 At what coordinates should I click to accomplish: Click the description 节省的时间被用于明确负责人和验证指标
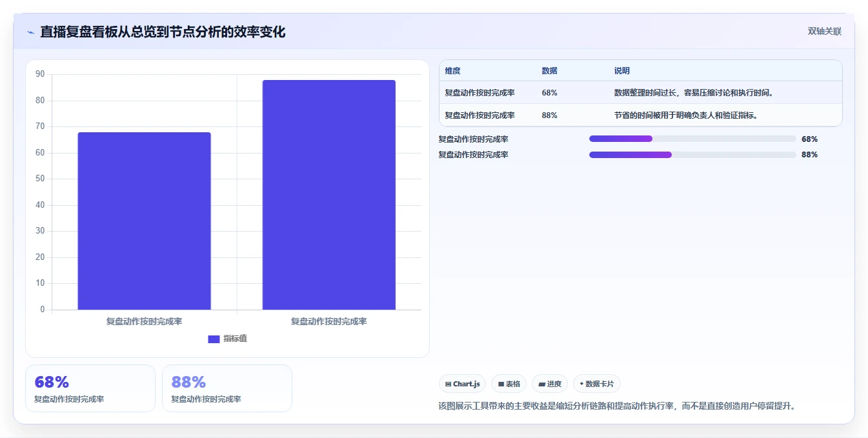[x=685, y=115]
